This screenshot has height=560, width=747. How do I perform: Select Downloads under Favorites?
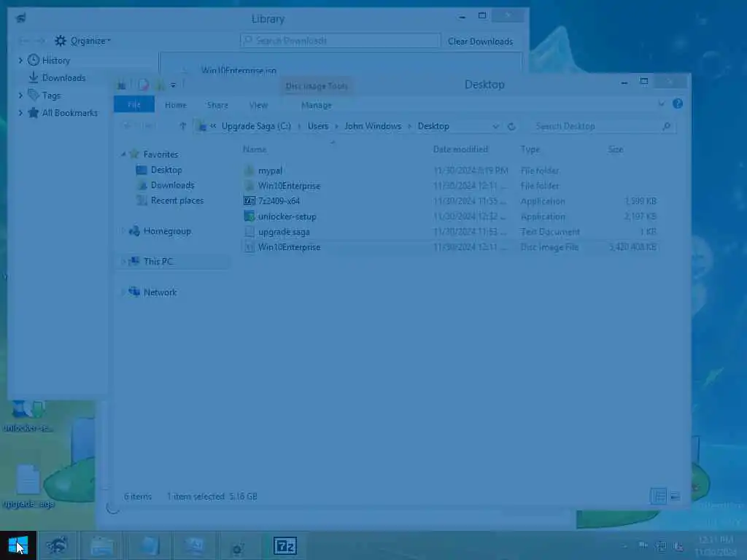pos(172,185)
